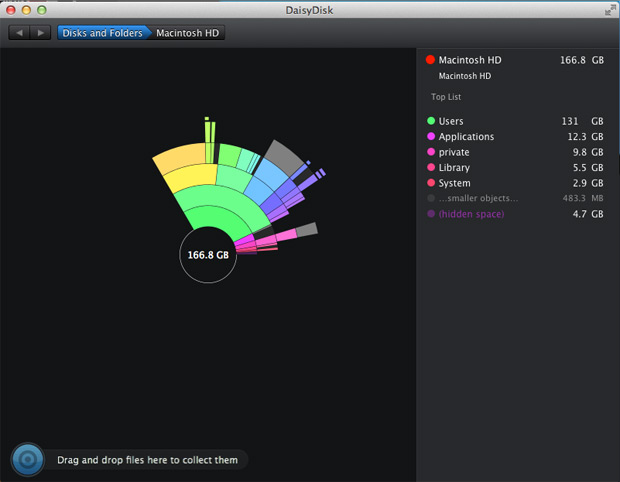The image size is (620, 482).
Task: Select red Macintosh HD disk entry
Action: pos(515,60)
